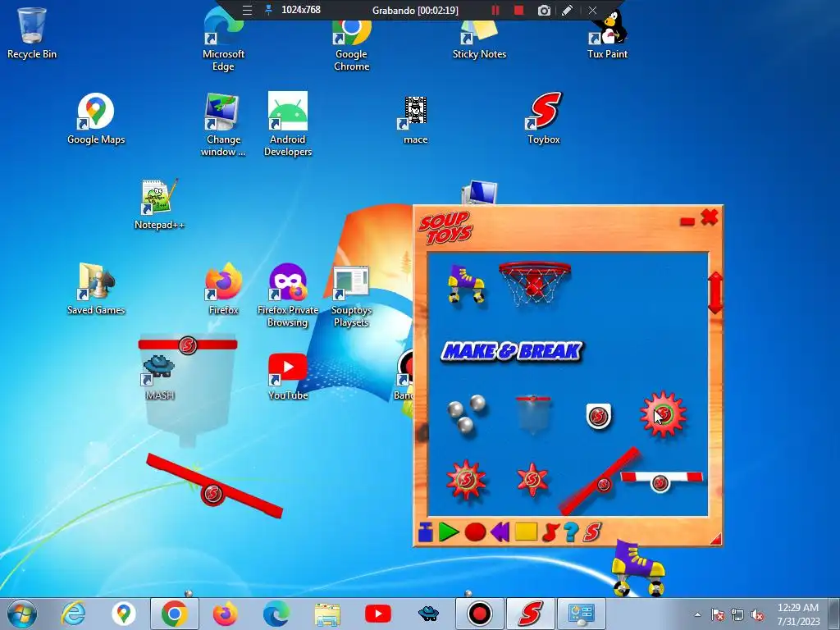Select the large red gear under cursor

663,414
